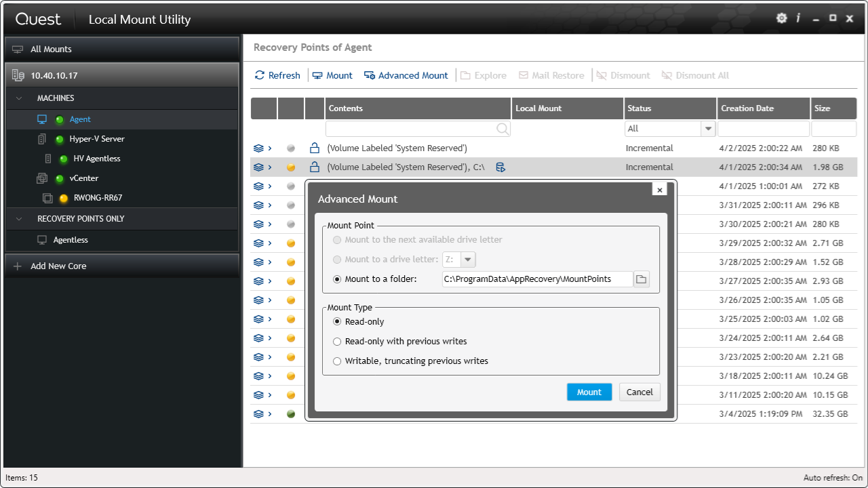Viewport: 868px width, 488px height.
Task: Click the lock icon in the 1.98 GB row
Action: coord(314,167)
